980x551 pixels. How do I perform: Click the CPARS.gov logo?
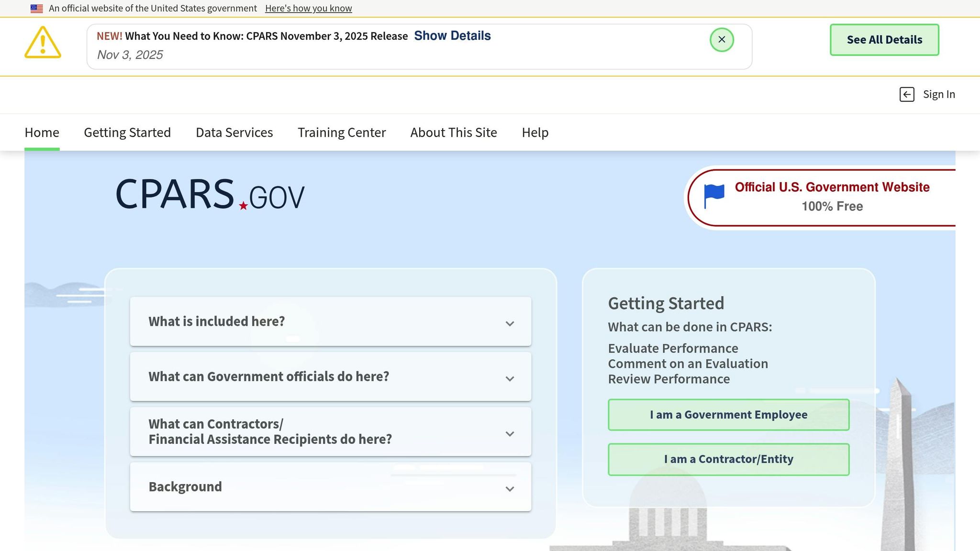(210, 195)
